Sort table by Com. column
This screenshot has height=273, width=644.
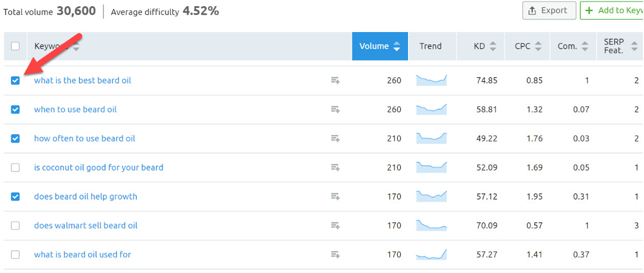coord(573,46)
